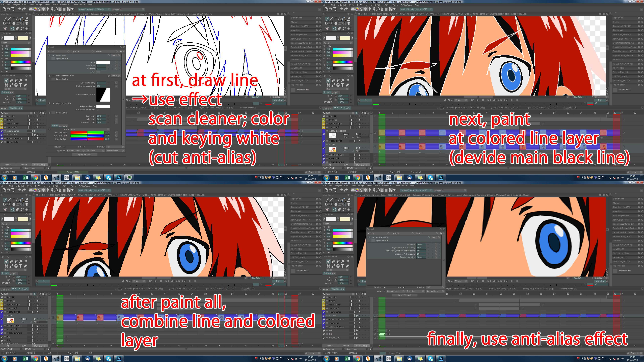Click Transparency profile graph thumbnail

103,95
